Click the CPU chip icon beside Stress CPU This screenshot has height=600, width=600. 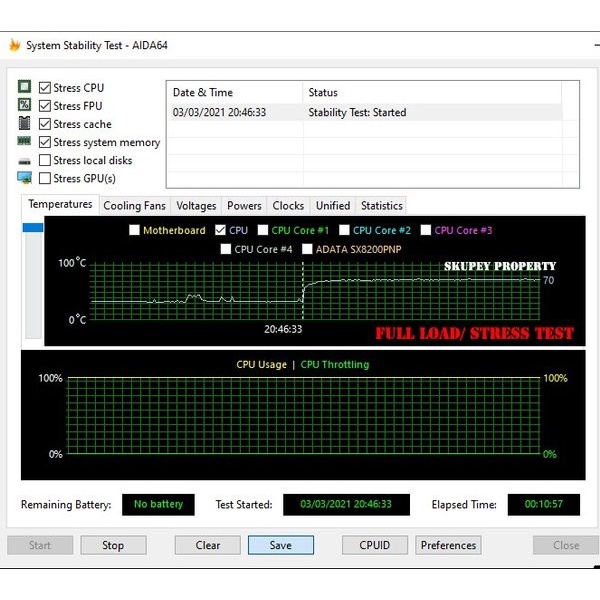[24, 88]
